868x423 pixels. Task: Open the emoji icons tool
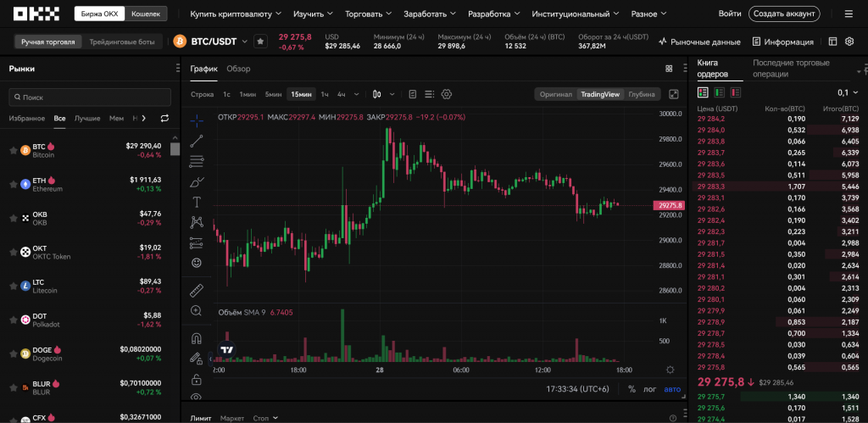click(x=197, y=263)
